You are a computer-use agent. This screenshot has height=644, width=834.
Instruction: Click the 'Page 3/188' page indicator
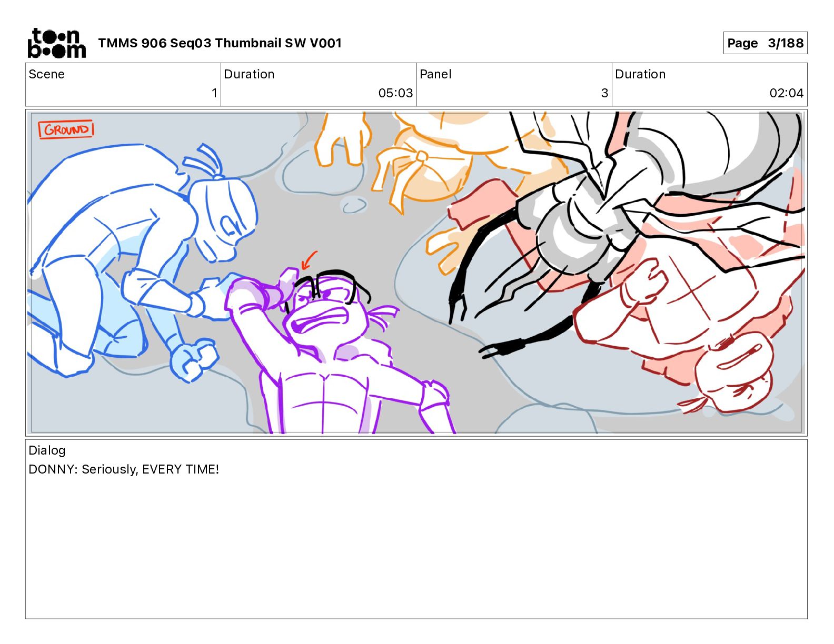765,43
